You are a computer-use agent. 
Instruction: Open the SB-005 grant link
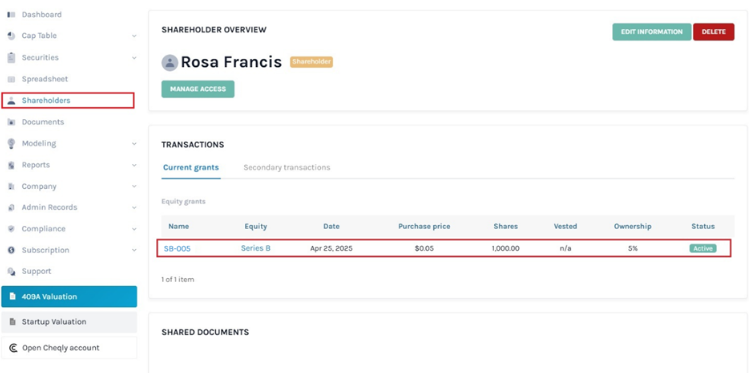pos(177,249)
